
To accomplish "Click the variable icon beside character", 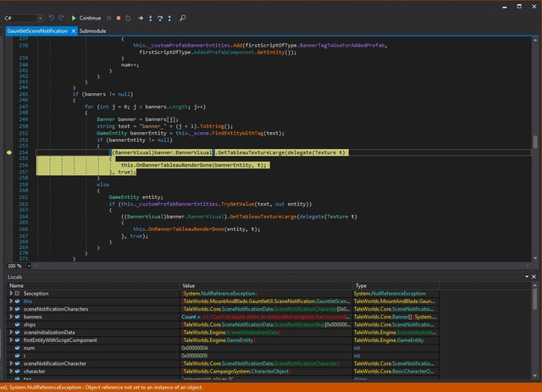I will click(17, 372).
